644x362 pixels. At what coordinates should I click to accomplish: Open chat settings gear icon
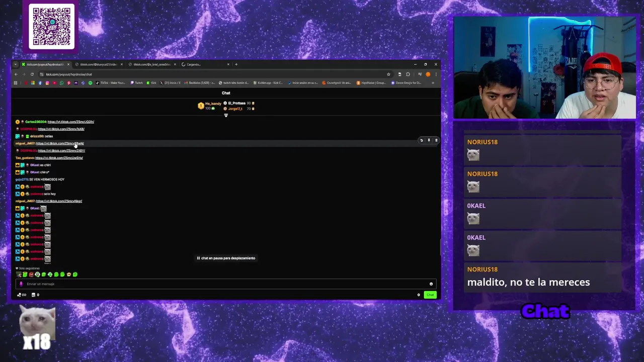[419, 295]
